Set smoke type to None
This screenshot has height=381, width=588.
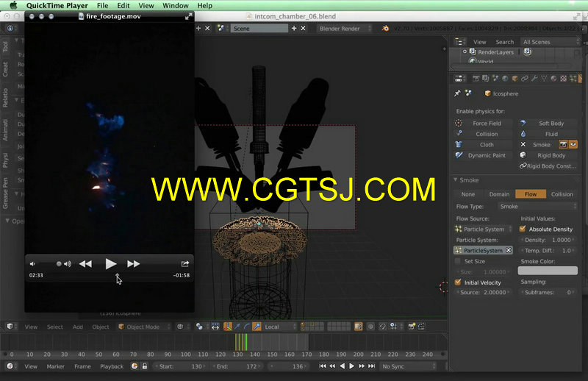(467, 194)
